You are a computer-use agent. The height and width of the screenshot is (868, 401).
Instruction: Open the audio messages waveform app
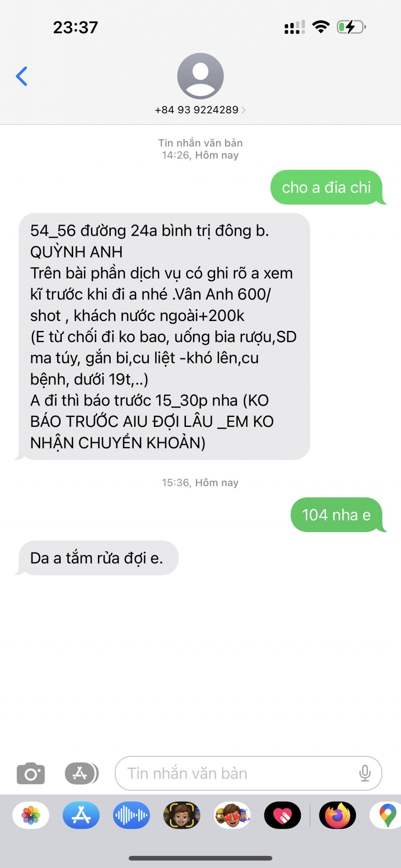132,815
